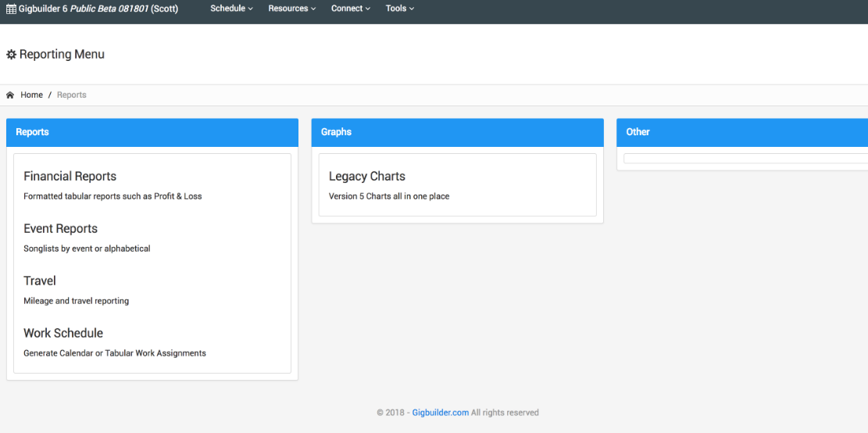Click the '© 2018' copyright text
Screen dimensions: 868x433
391,413
